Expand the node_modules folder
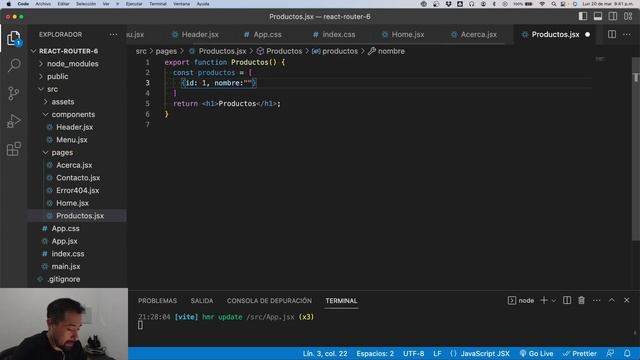The image size is (640, 360). click(73, 64)
